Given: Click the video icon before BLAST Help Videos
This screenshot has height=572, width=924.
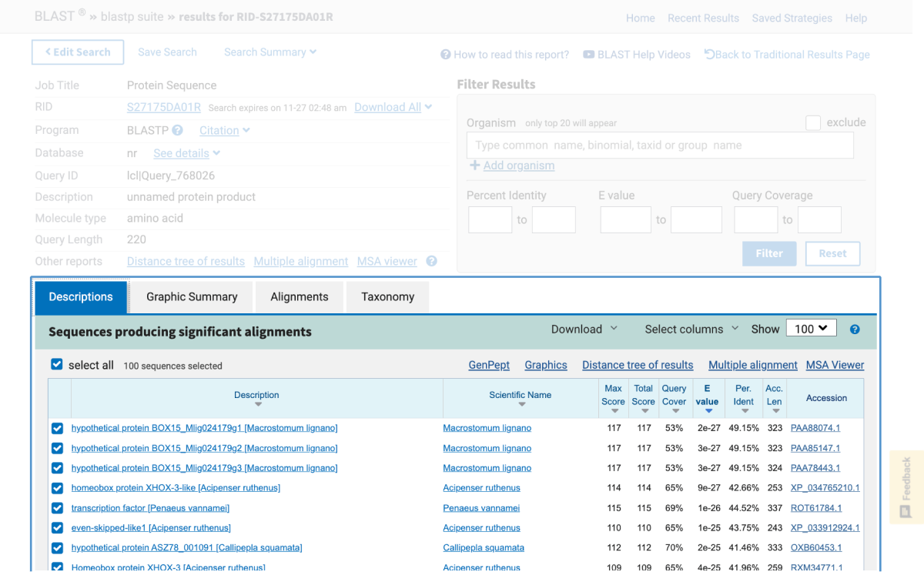Looking at the screenshot, I should [x=588, y=55].
